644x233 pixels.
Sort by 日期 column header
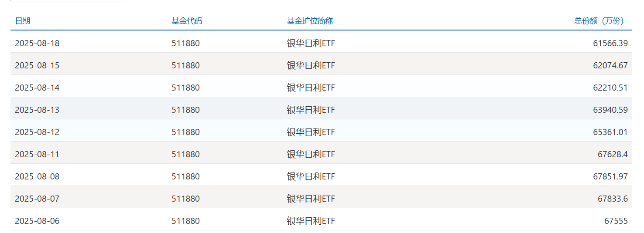pyautogui.click(x=23, y=21)
